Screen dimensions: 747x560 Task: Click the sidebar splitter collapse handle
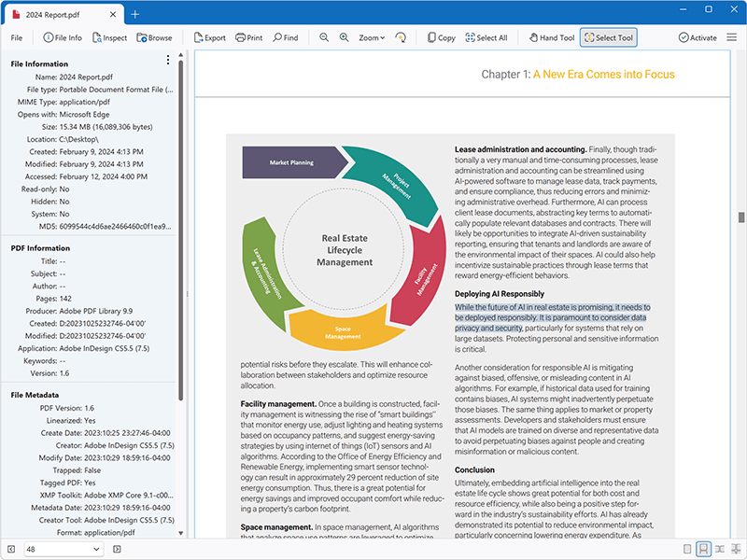[x=188, y=294]
